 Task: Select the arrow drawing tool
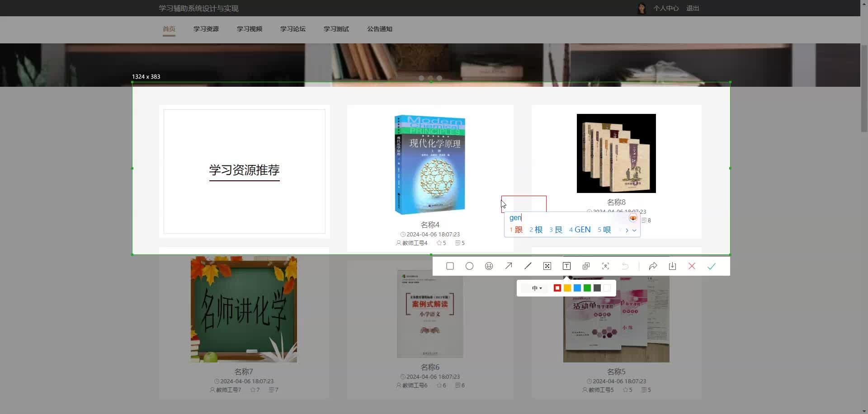(x=509, y=266)
